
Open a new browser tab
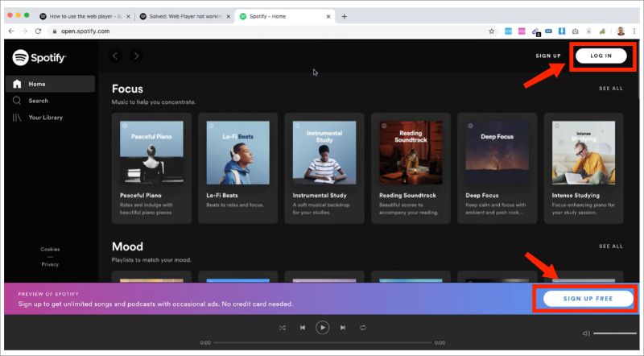tap(345, 16)
